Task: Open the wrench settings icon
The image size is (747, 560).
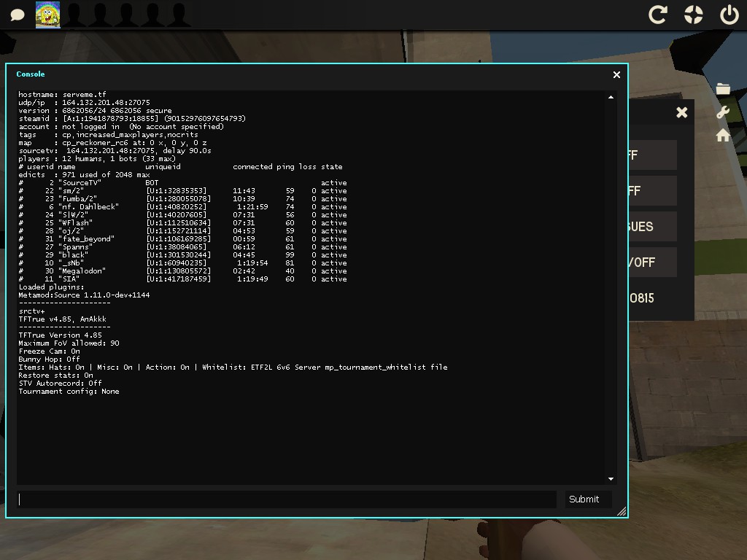Action: pos(723,112)
